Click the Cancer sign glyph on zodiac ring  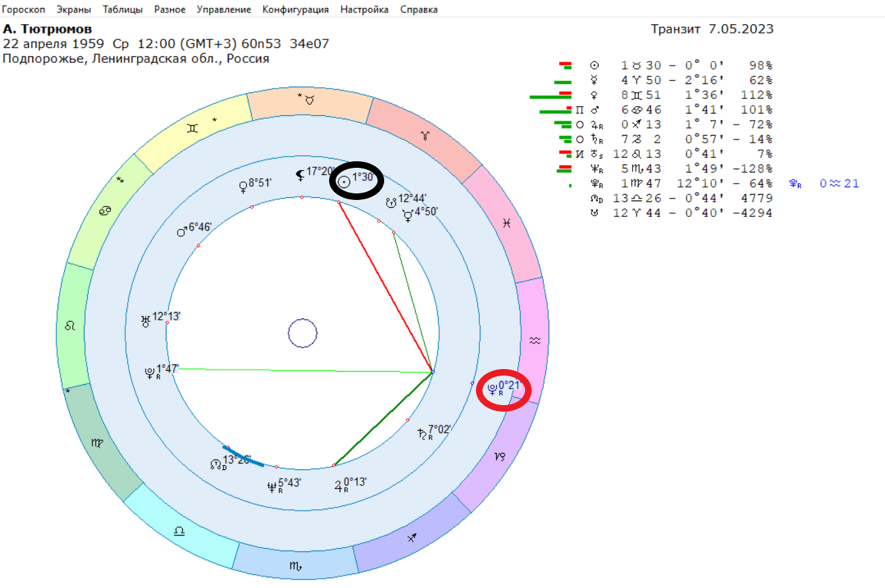pos(105,211)
